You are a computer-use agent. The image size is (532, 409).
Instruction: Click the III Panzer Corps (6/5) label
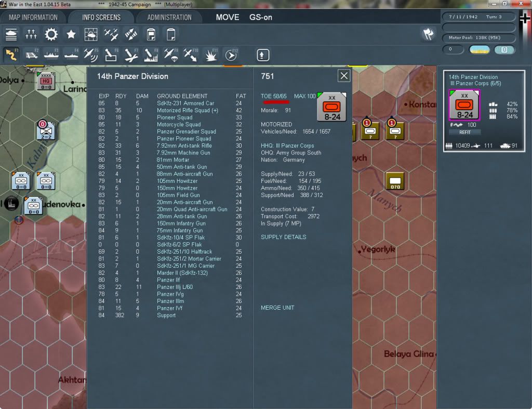tap(476, 84)
